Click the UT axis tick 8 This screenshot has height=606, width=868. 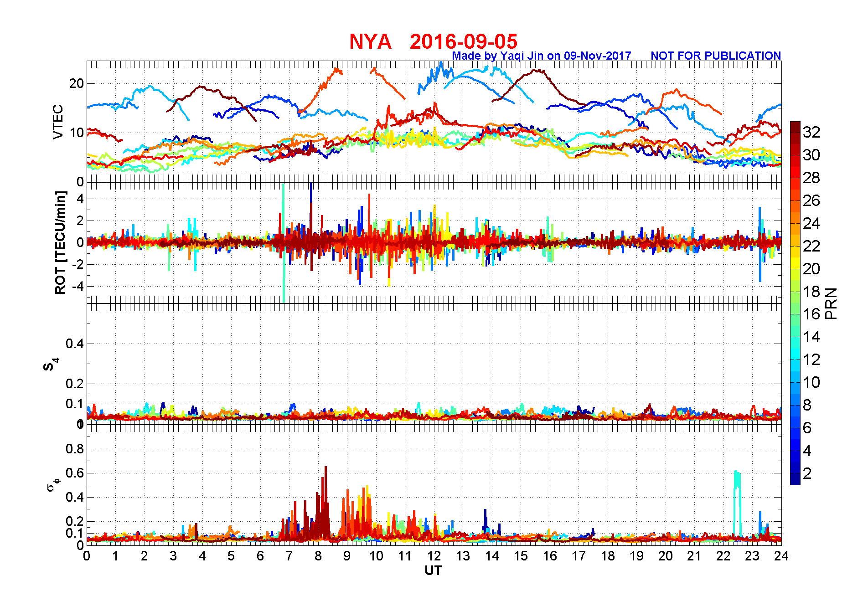[318, 556]
